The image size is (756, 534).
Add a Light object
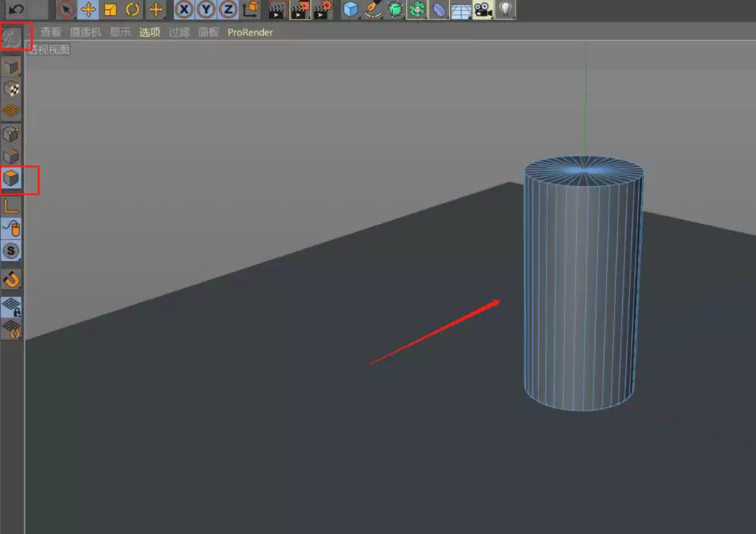(x=505, y=10)
